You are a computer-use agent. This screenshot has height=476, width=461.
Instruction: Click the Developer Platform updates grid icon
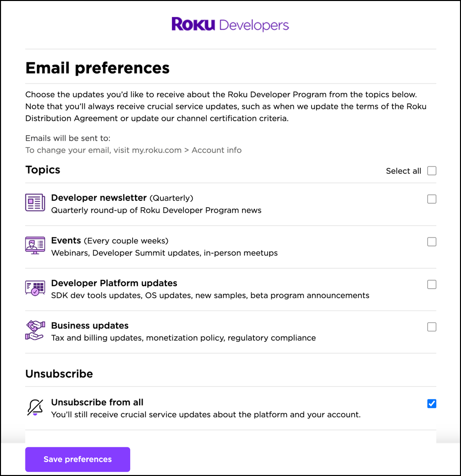tap(34, 288)
